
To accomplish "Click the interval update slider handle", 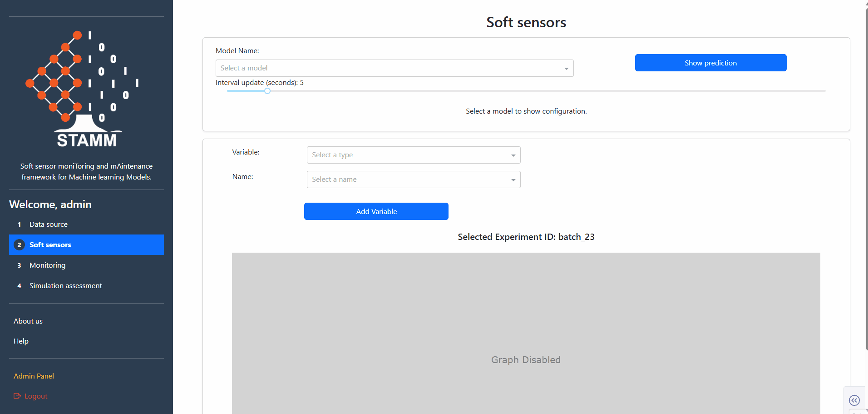I will coord(267,91).
